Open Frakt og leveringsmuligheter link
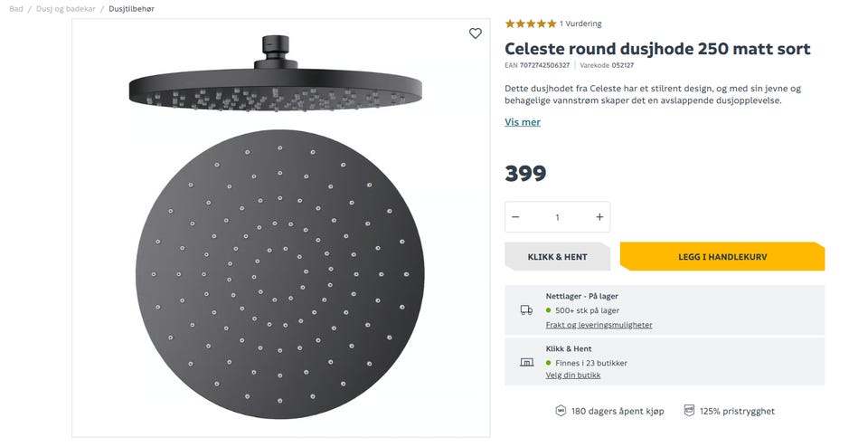The image size is (868, 447). 599,325
